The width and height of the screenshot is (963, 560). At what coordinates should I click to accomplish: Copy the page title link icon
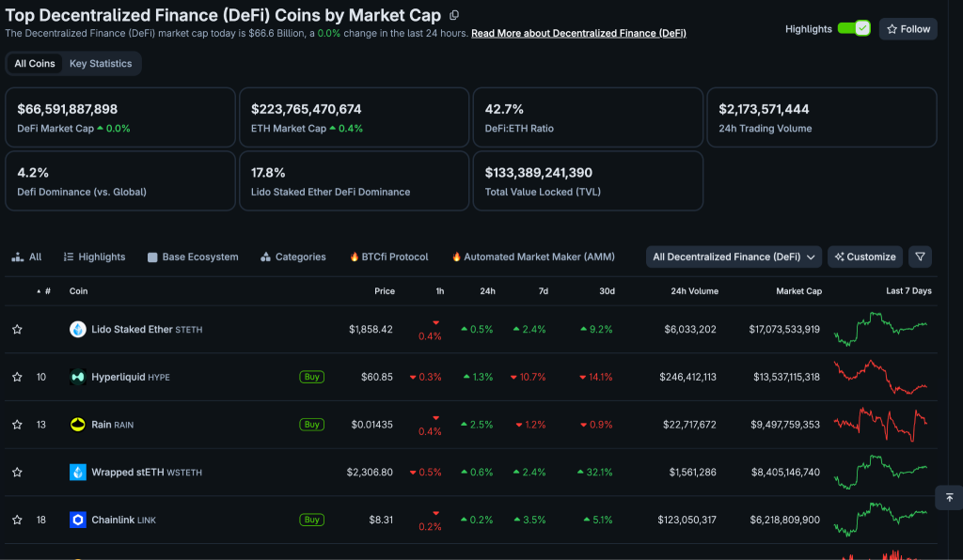(454, 15)
